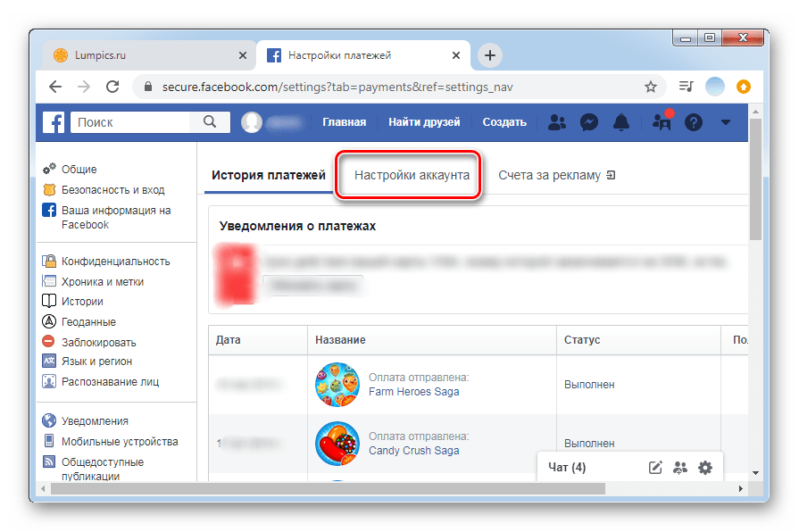799x532 pixels.
Task: Maximize the browser window
Action: pos(710,38)
